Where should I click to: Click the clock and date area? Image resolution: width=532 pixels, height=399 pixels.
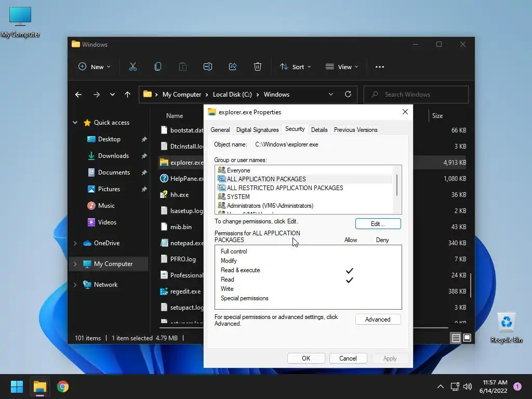494,387
